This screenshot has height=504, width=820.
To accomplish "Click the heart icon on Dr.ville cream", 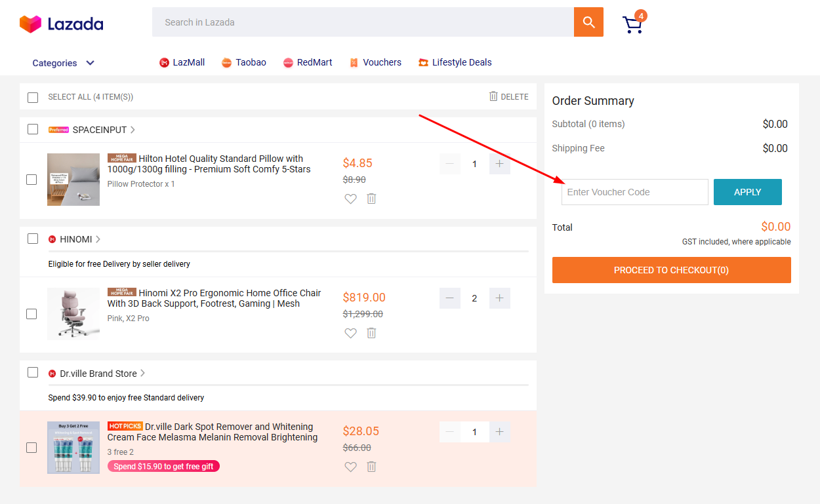I will (350, 467).
